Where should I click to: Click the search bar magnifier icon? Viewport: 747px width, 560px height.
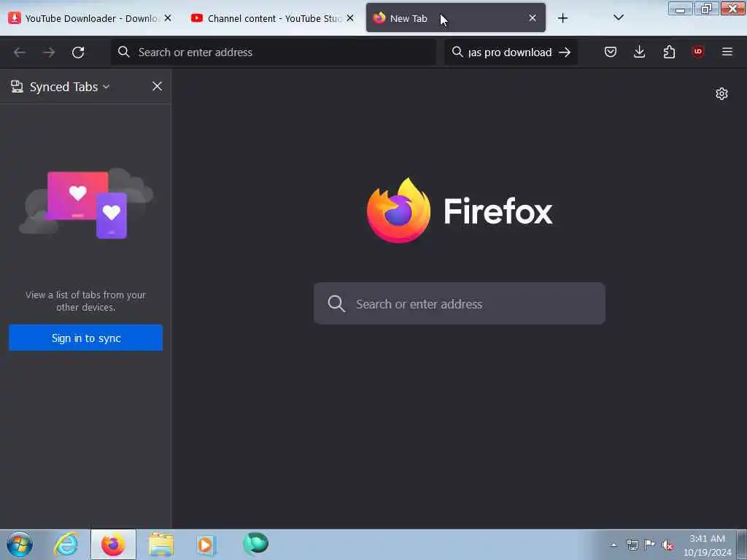457,52
